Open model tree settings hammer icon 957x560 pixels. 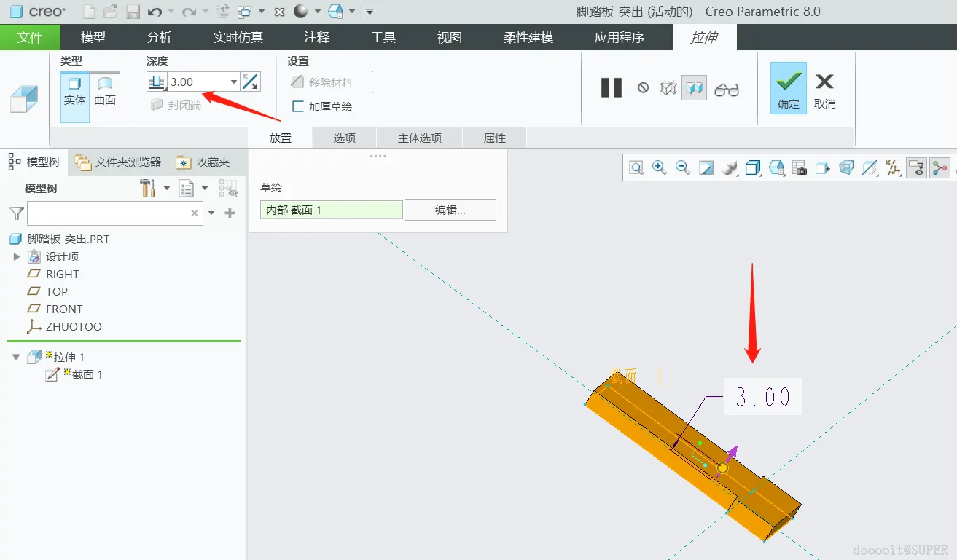pyautogui.click(x=149, y=189)
